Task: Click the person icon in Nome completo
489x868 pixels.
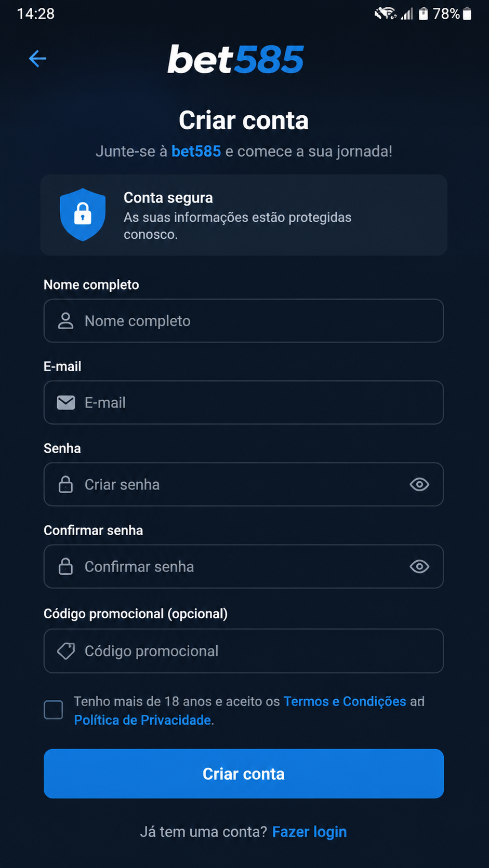Action: pos(65,321)
